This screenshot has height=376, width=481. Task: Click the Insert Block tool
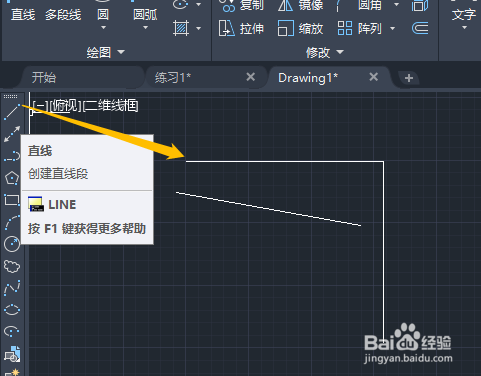[x=12, y=354]
